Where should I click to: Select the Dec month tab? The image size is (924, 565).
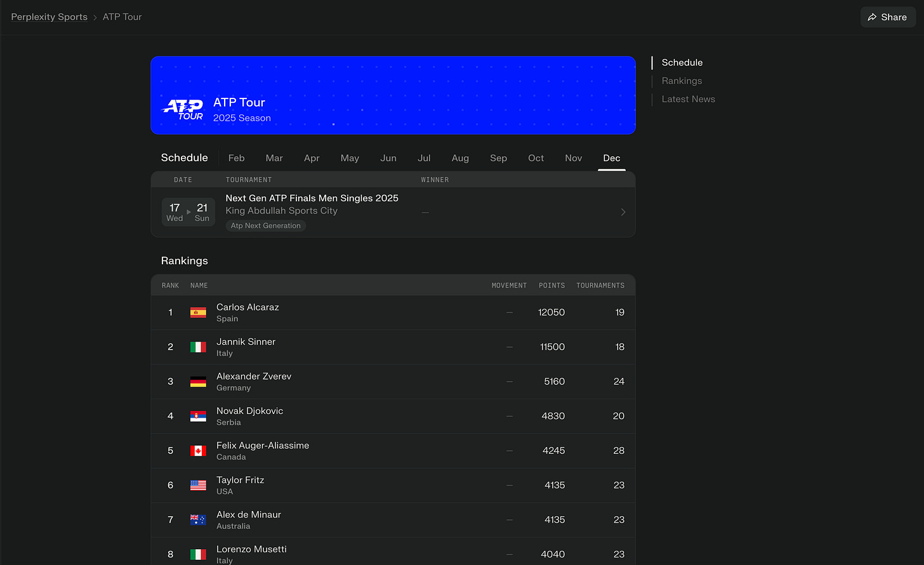(612, 158)
